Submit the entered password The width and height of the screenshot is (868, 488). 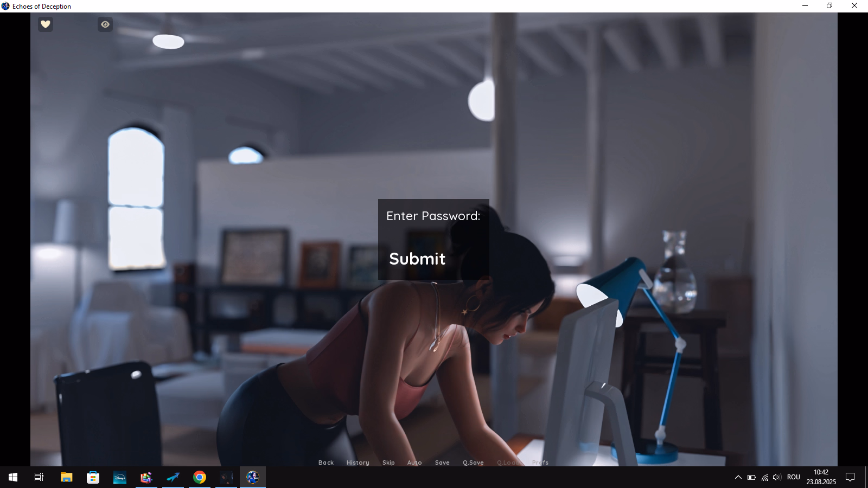(x=417, y=259)
